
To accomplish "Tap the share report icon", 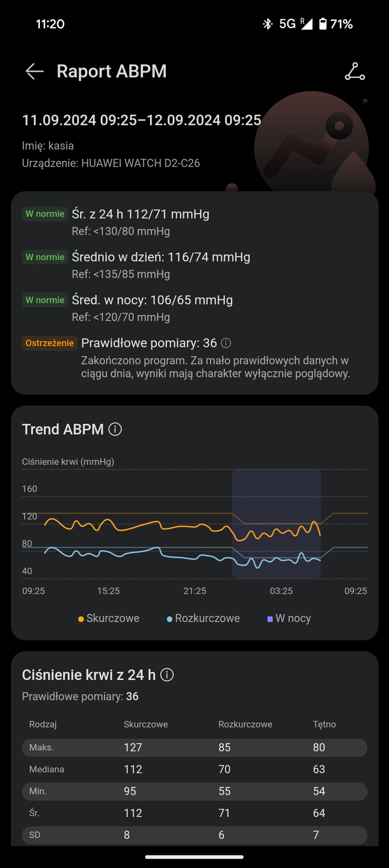I will click(x=355, y=71).
